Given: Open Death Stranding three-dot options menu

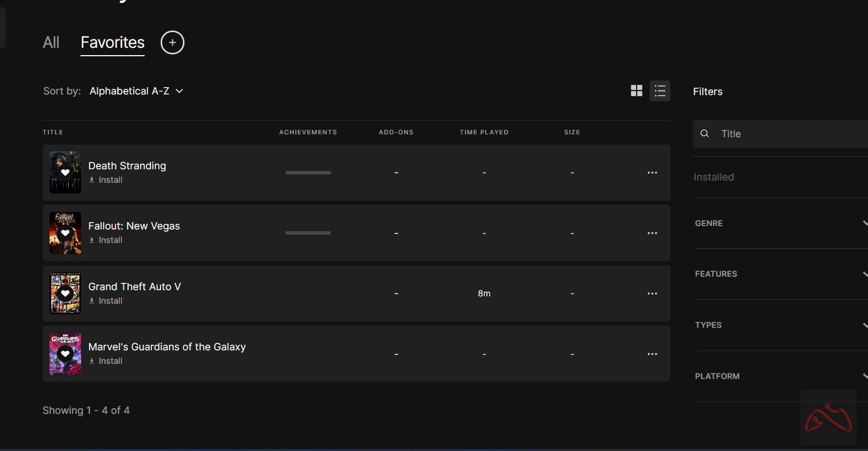Looking at the screenshot, I should click(652, 173).
